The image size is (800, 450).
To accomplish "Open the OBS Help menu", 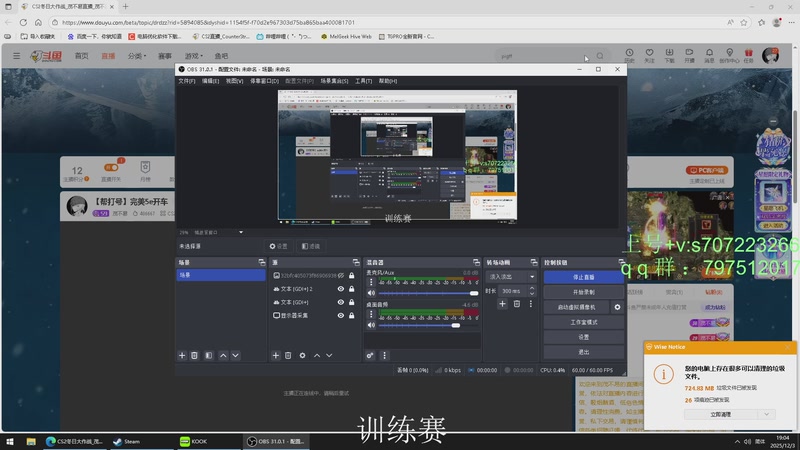I will pyautogui.click(x=388, y=81).
